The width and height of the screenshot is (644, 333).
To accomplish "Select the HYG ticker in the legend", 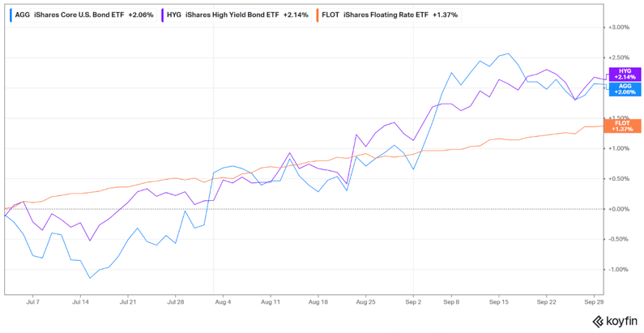I will pos(174,14).
